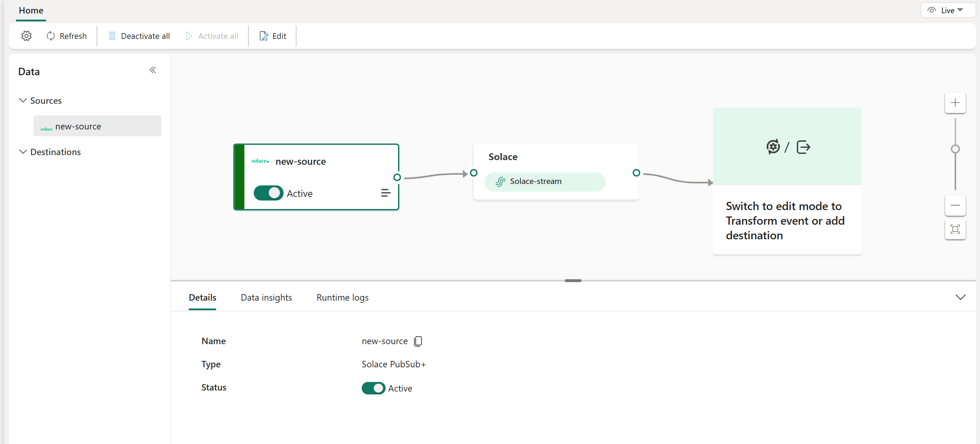This screenshot has width=980, height=444.
Task: Open the settings gear icon
Action: click(x=26, y=36)
